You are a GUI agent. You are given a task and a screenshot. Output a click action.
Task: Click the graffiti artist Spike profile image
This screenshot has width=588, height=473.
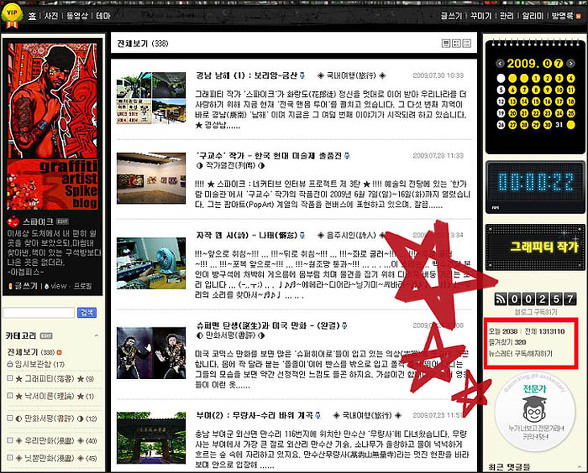click(52, 126)
